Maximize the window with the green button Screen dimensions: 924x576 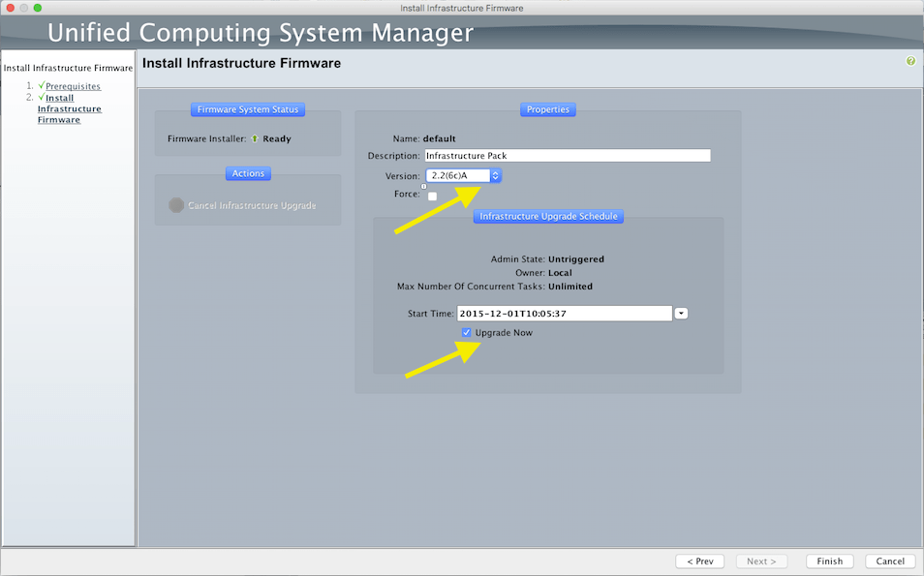pos(40,8)
